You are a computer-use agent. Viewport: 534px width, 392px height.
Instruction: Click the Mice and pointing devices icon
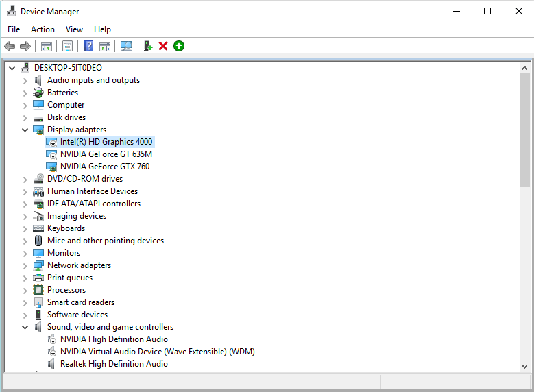(x=38, y=241)
